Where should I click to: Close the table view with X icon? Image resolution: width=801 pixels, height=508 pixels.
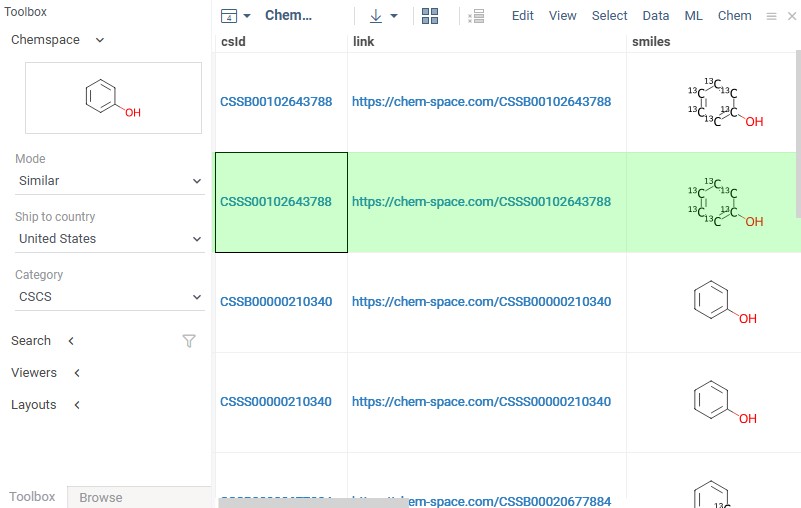pos(792,16)
